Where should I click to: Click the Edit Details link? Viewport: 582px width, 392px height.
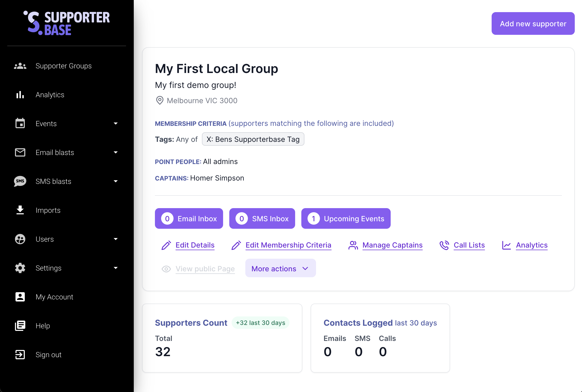click(195, 245)
